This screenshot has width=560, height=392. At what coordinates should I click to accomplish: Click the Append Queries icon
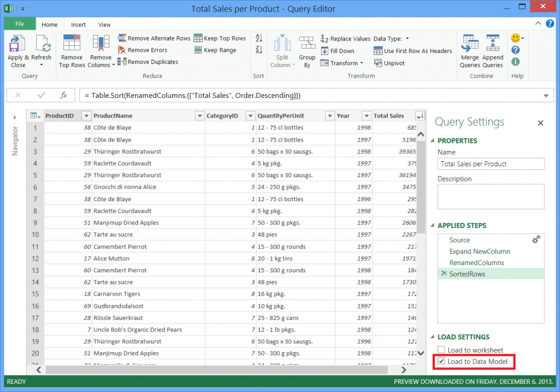(493, 43)
